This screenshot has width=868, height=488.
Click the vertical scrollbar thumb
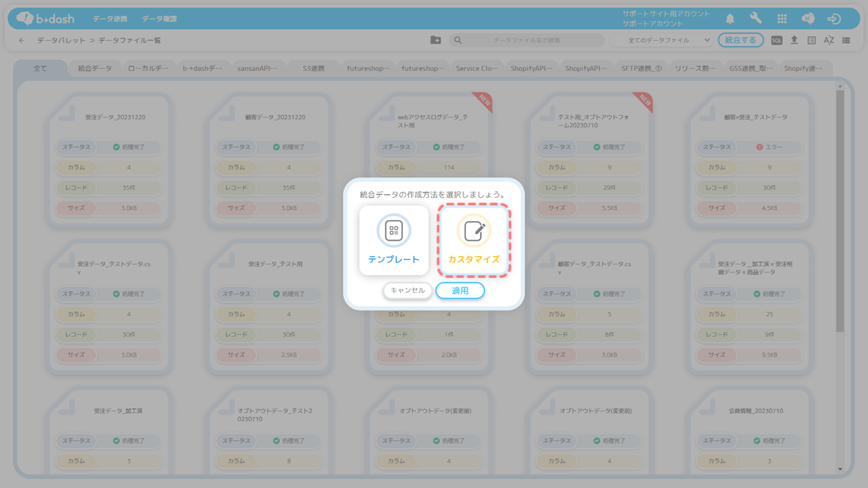click(840, 210)
